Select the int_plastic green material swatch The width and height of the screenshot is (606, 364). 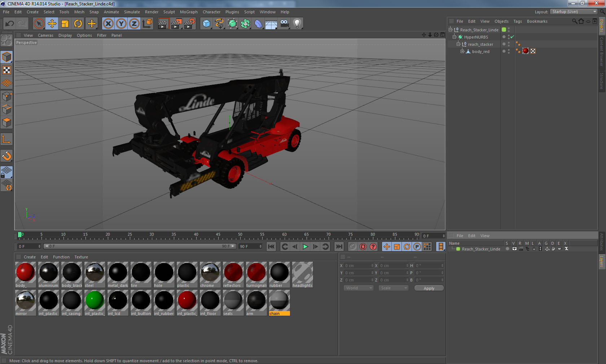click(x=95, y=303)
